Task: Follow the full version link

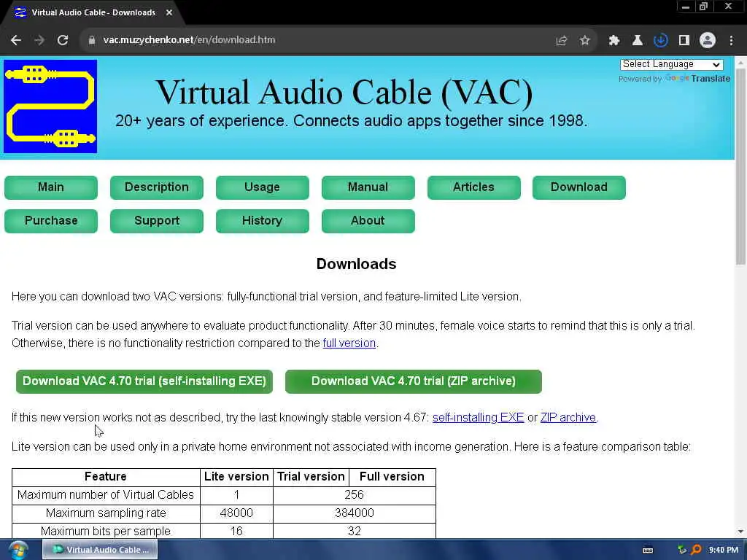Action: pyautogui.click(x=349, y=343)
